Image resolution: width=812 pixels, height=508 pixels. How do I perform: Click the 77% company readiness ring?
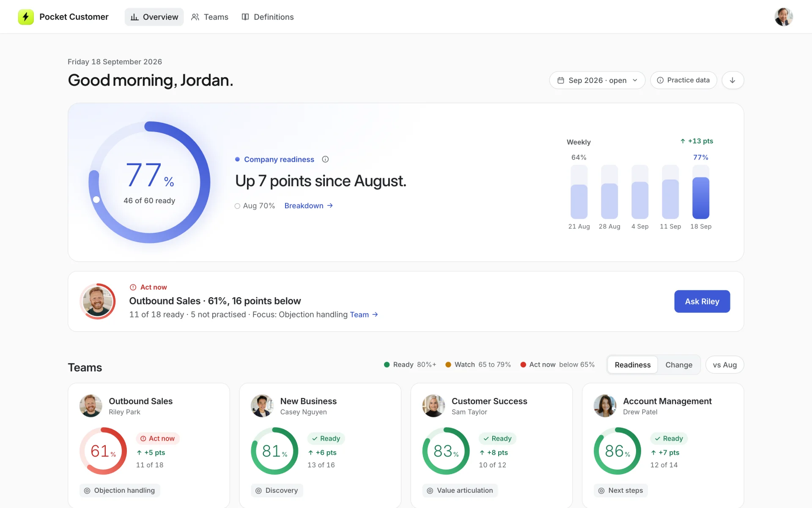pyautogui.click(x=149, y=182)
